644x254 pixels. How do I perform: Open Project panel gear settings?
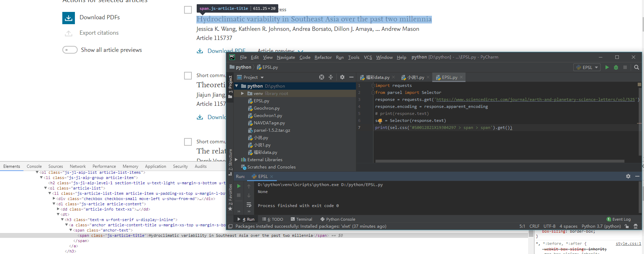pos(342,77)
